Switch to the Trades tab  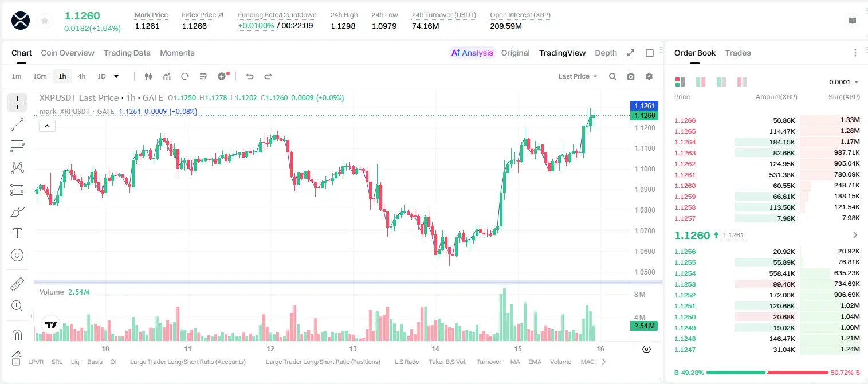737,53
